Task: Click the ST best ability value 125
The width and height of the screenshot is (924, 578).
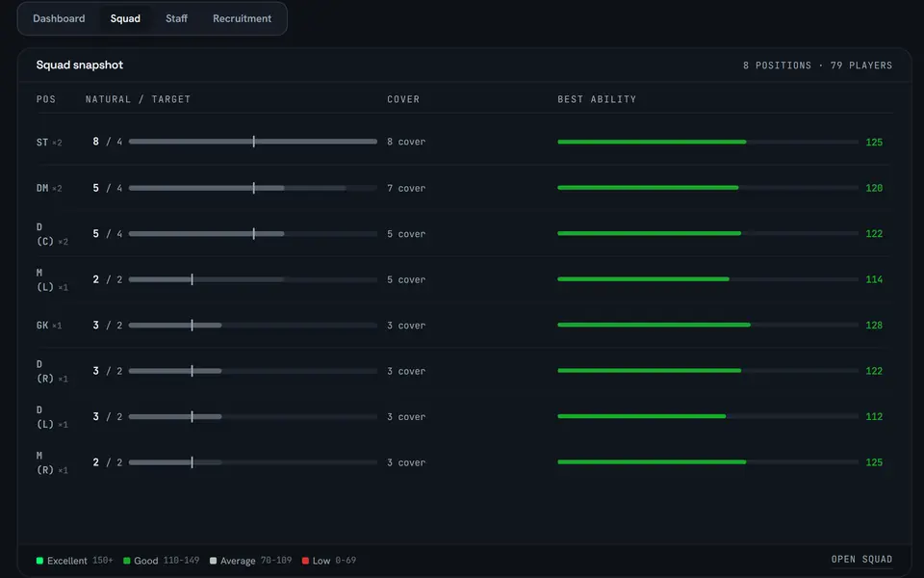Action: [874, 143]
